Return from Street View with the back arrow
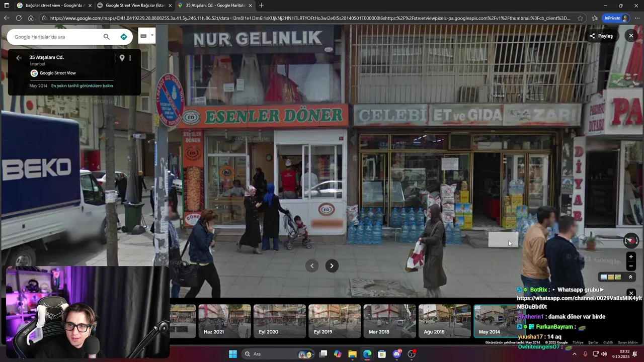The height and width of the screenshot is (362, 644). 19,58
